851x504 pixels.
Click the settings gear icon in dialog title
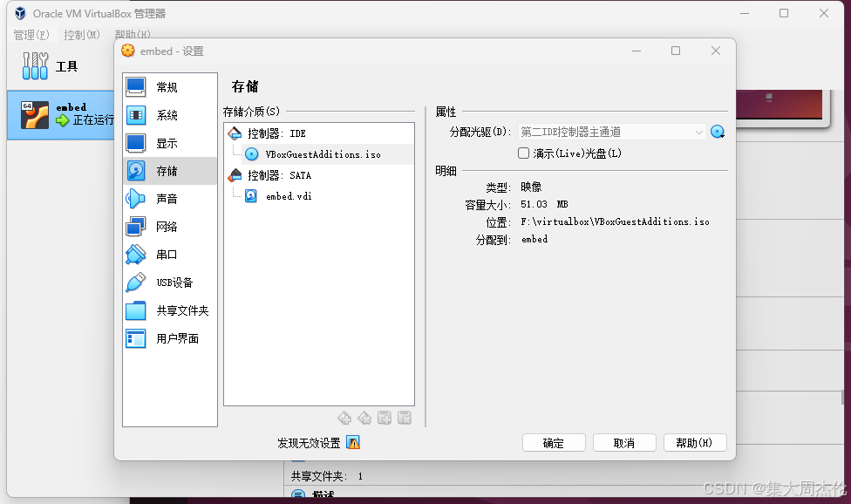tap(128, 51)
